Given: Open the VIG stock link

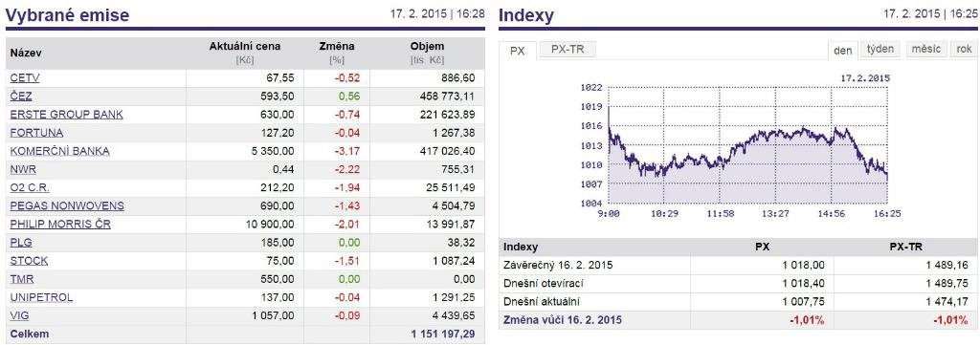Looking at the screenshot, I should 19,315.
